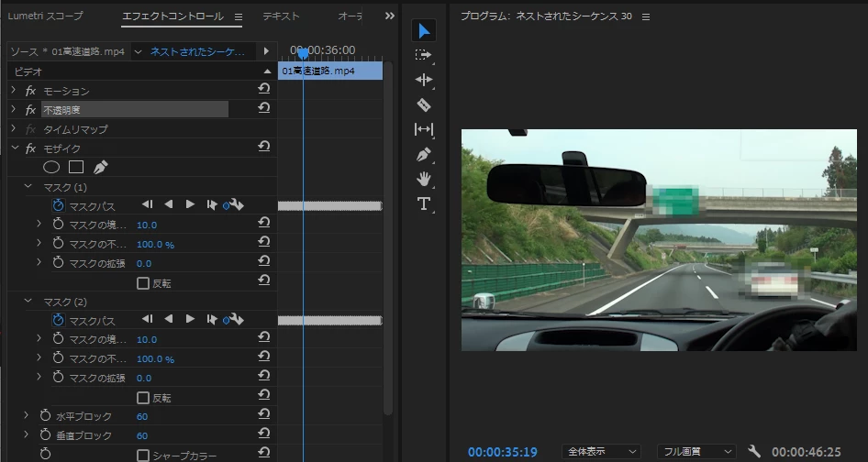Open source clip dropdown next to 01高速道路.mp4
Image resolution: width=868 pixels, height=462 pixels.
138,51
